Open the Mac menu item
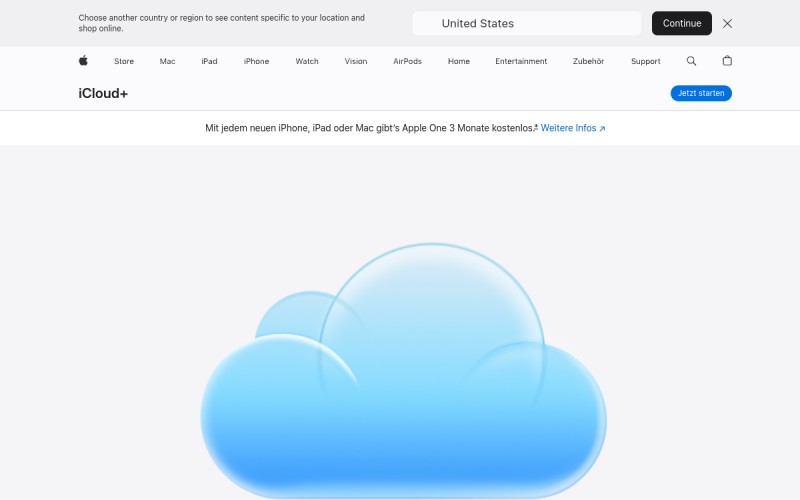This screenshot has height=500, width=800. coord(167,61)
